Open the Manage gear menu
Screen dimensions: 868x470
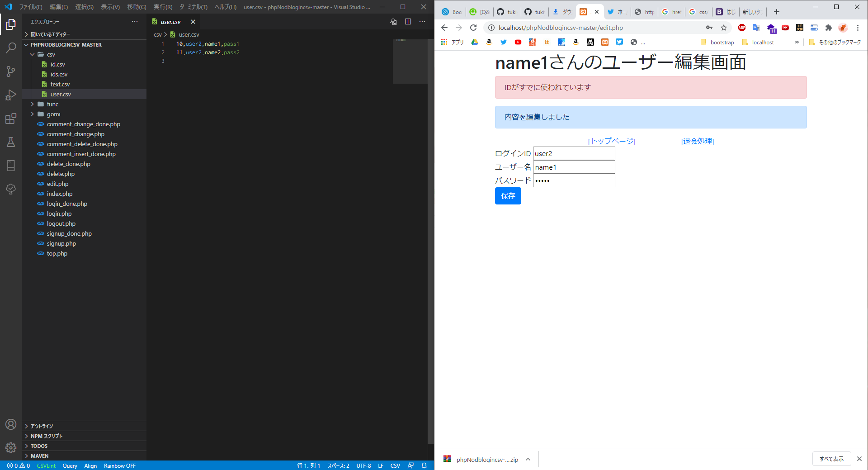click(x=11, y=448)
